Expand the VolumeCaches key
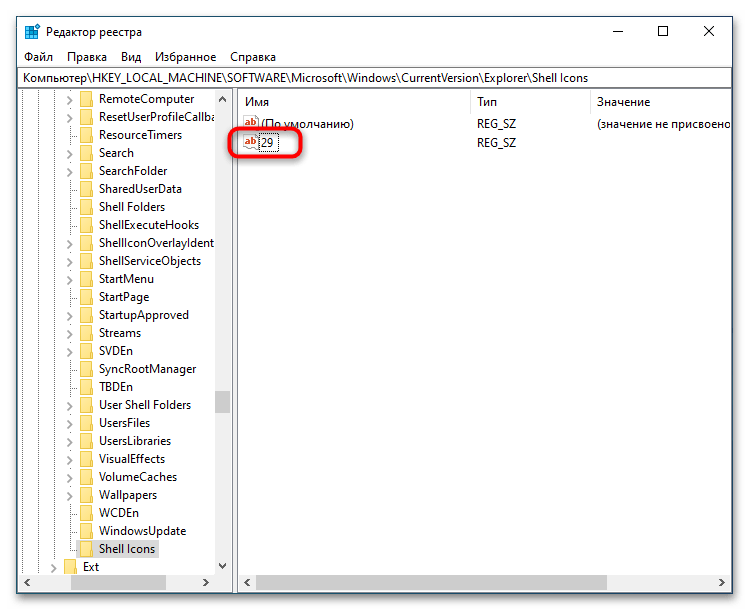 click(70, 478)
